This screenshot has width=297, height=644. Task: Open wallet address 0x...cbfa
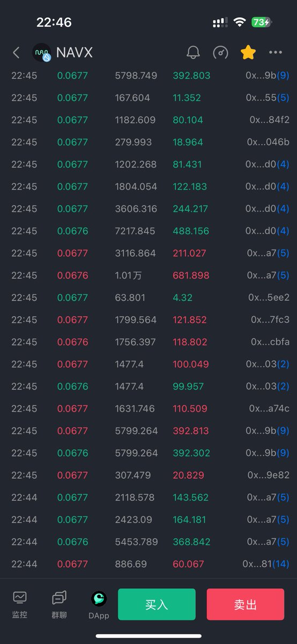coord(270,342)
